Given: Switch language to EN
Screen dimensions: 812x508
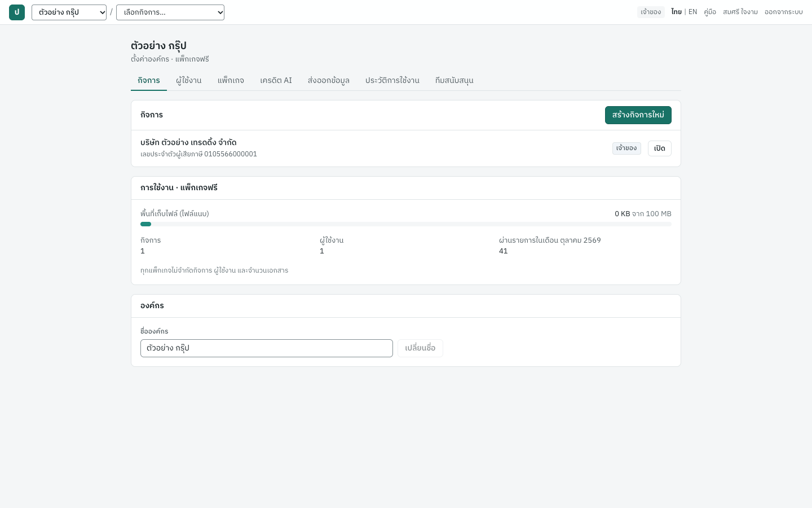Looking at the screenshot, I should (x=692, y=12).
